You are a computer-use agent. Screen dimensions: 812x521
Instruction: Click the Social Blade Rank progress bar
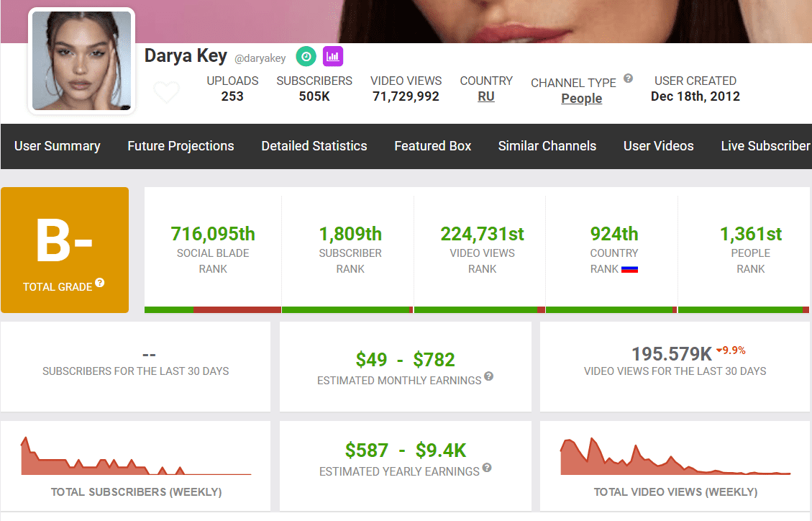coord(213,309)
